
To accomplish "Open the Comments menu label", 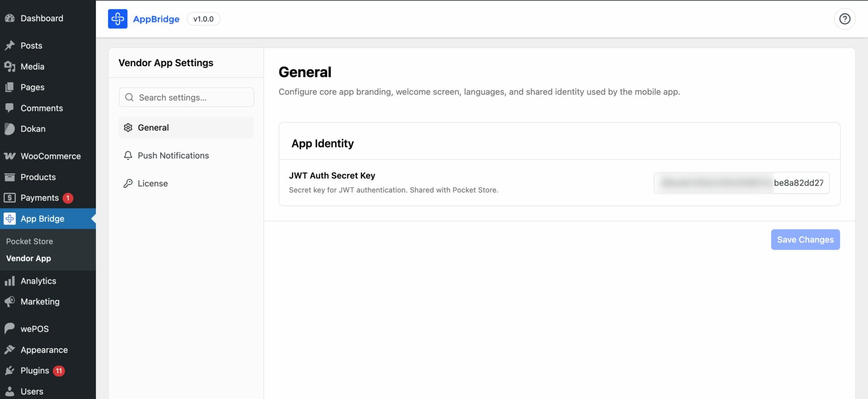I will click(42, 108).
